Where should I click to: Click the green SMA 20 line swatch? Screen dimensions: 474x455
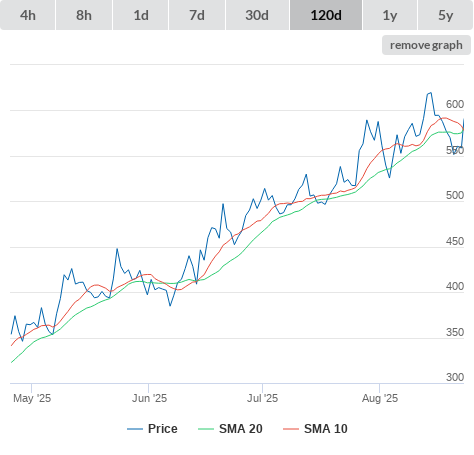tap(206, 429)
